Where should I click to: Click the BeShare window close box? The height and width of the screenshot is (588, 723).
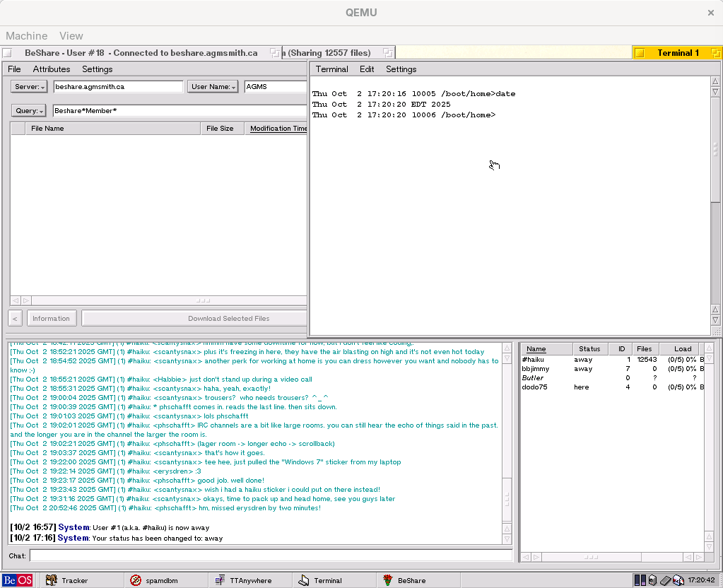coord(7,53)
